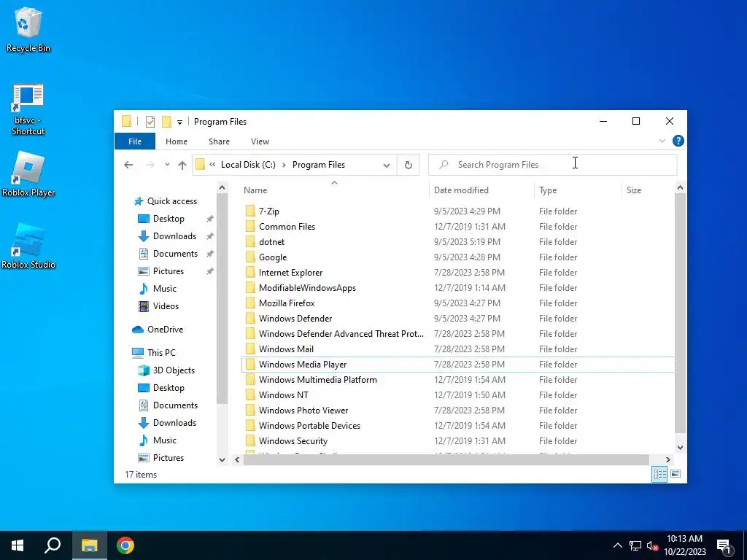Switch to Large icons view

(x=676, y=474)
